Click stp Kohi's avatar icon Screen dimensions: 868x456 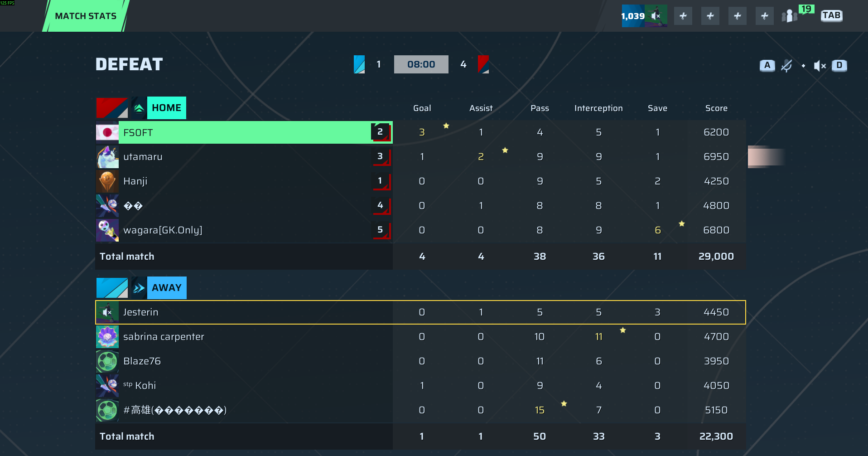coord(107,386)
